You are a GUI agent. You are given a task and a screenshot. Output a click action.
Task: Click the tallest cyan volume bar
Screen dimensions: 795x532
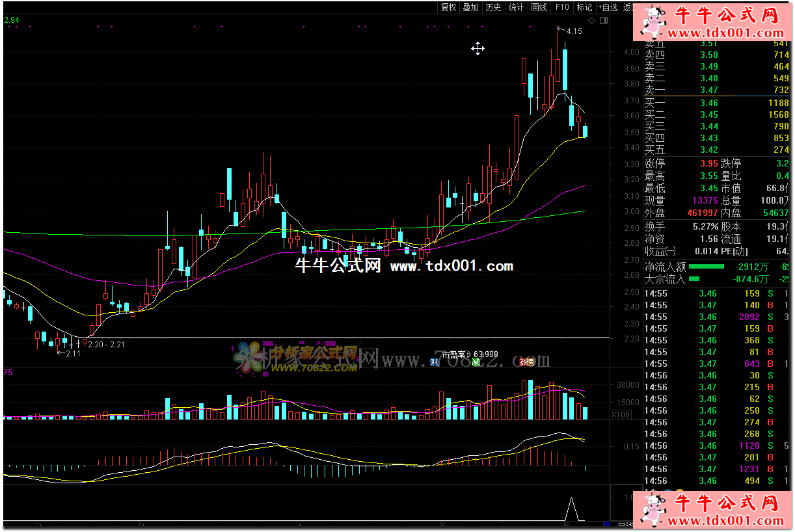pyautogui.click(x=530, y=399)
